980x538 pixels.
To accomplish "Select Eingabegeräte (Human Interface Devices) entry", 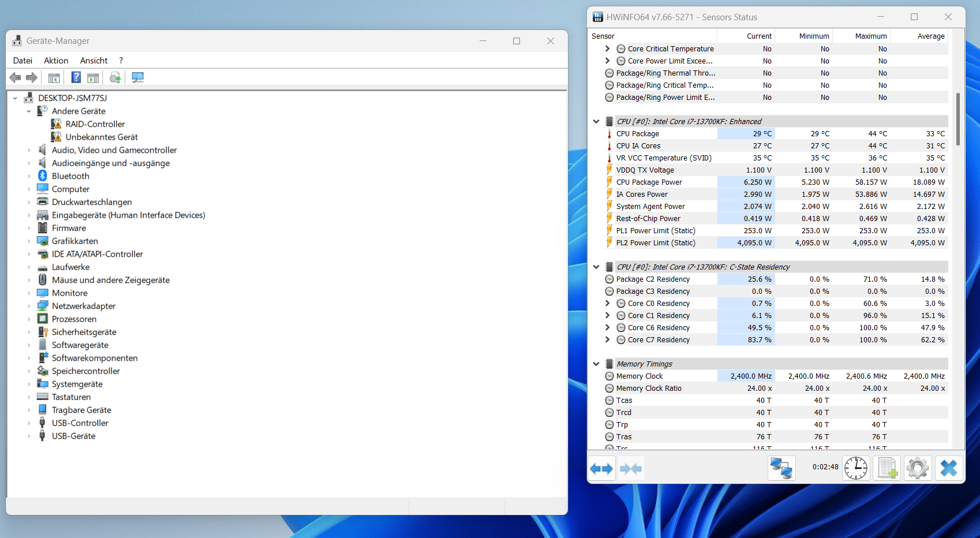I will 128,215.
